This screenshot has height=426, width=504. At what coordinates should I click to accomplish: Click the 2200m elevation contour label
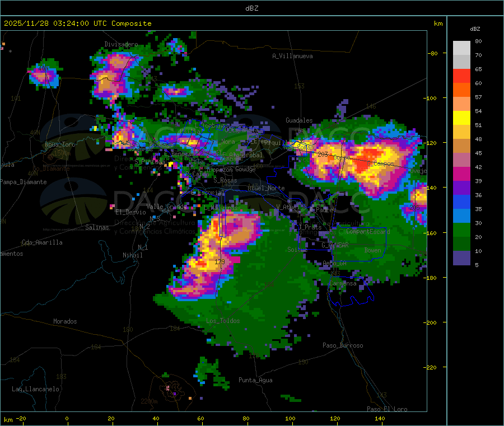149,401
